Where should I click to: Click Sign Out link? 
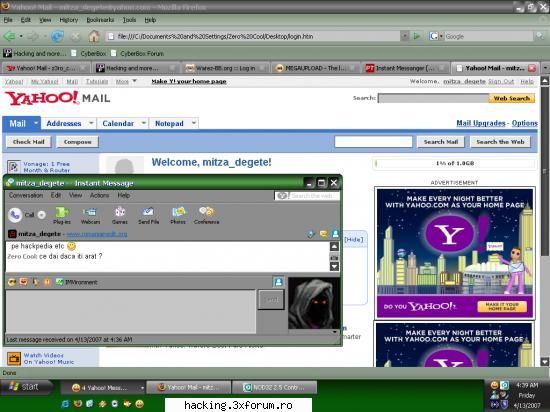pos(501,81)
